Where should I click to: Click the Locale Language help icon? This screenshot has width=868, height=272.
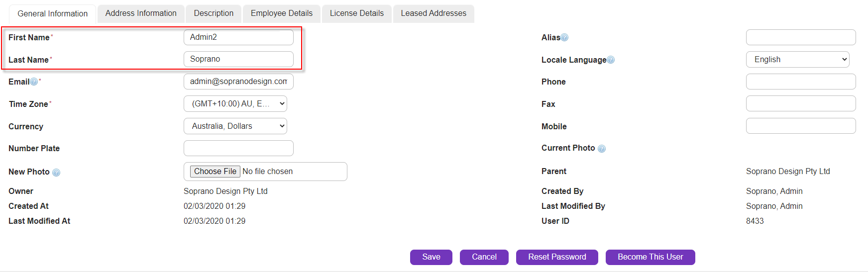(611, 60)
